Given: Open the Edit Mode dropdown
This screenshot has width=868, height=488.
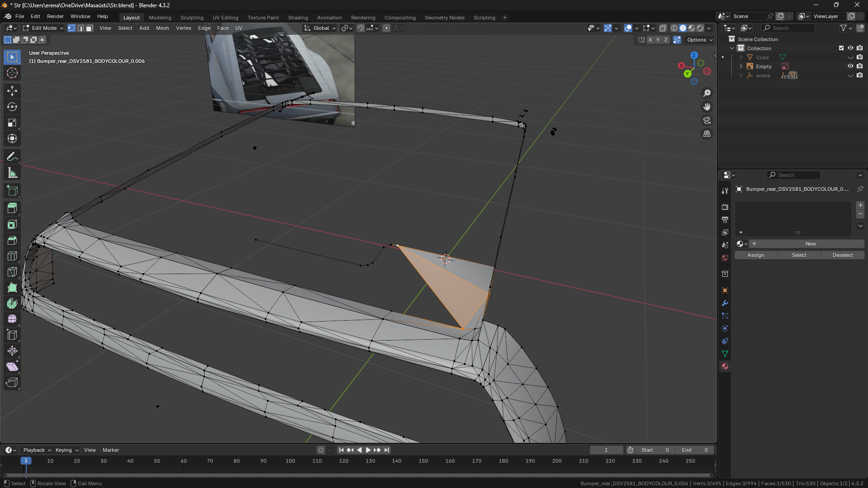Looking at the screenshot, I should [43, 28].
